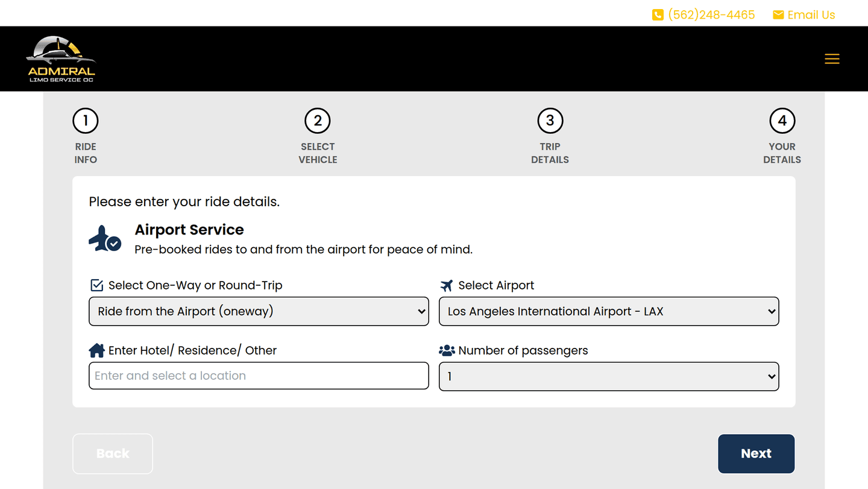This screenshot has width=868, height=489.
Task: Go to step 2 Select Vehicle
Action: [x=318, y=136]
